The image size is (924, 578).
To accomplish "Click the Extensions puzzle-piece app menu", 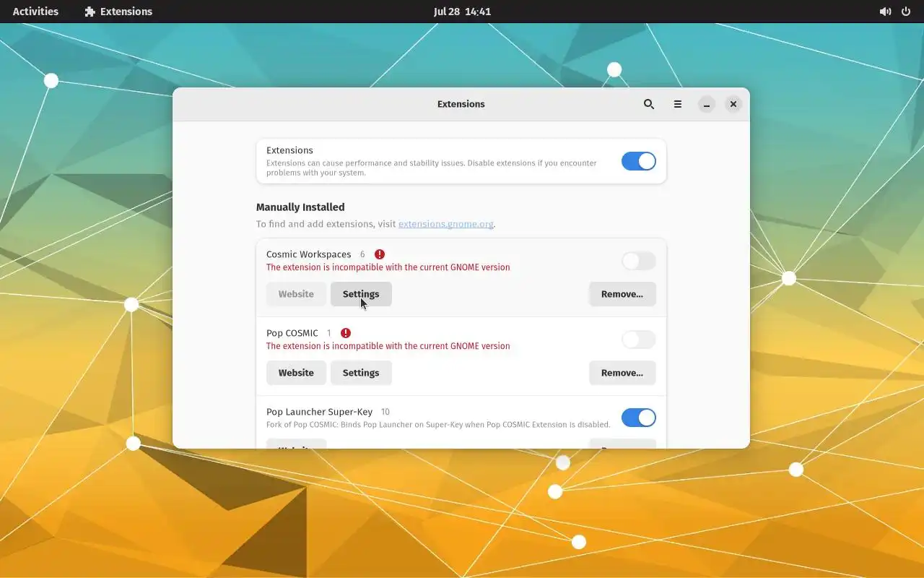I will pyautogui.click(x=118, y=12).
